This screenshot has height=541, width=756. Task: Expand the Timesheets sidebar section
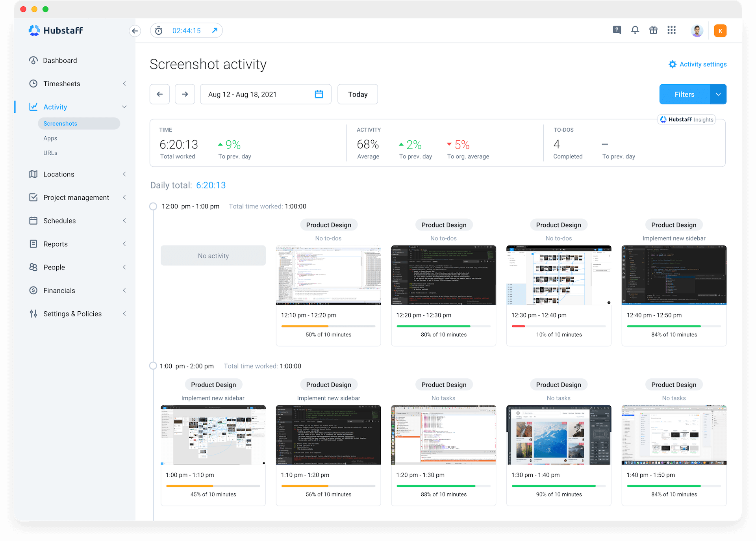pyautogui.click(x=124, y=84)
